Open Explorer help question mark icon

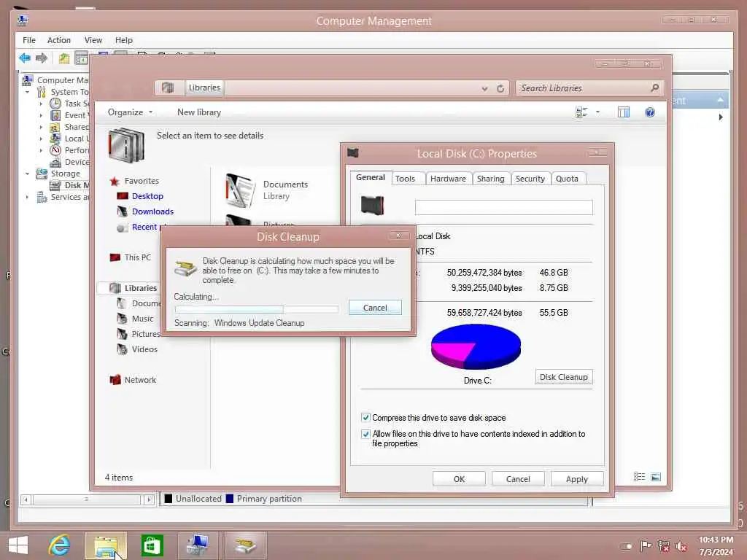point(650,112)
